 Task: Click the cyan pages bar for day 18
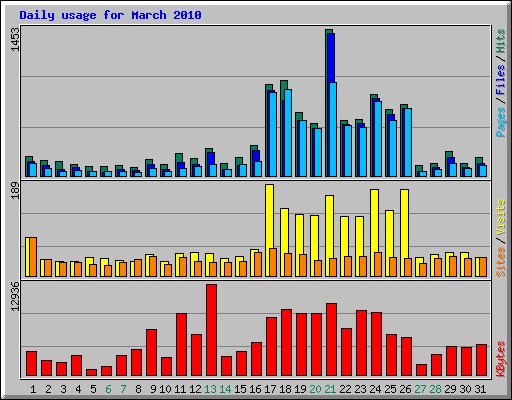tap(288, 133)
